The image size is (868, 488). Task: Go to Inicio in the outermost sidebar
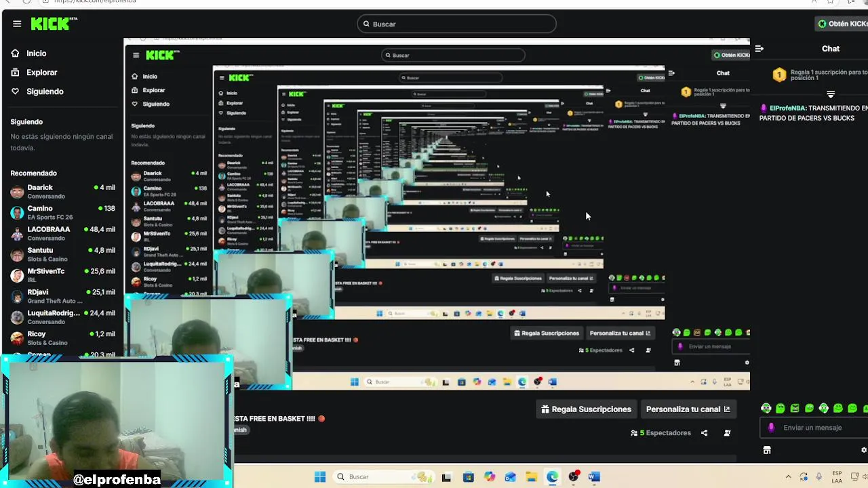[29, 54]
